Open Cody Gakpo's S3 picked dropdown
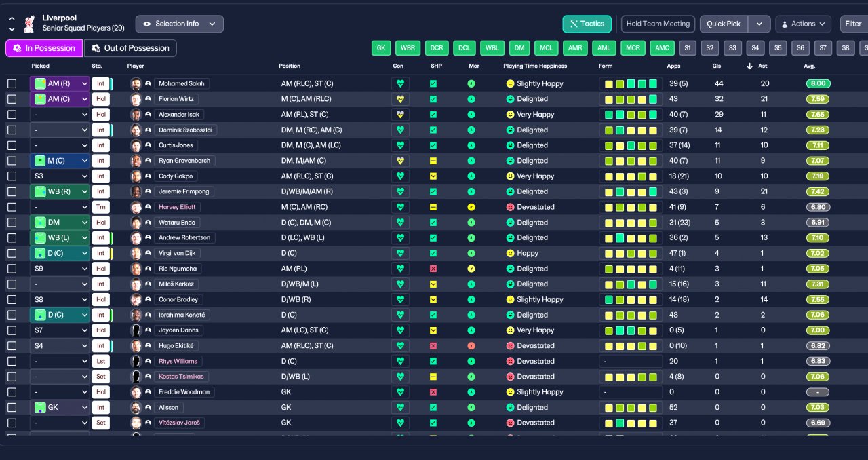 coord(60,176)
